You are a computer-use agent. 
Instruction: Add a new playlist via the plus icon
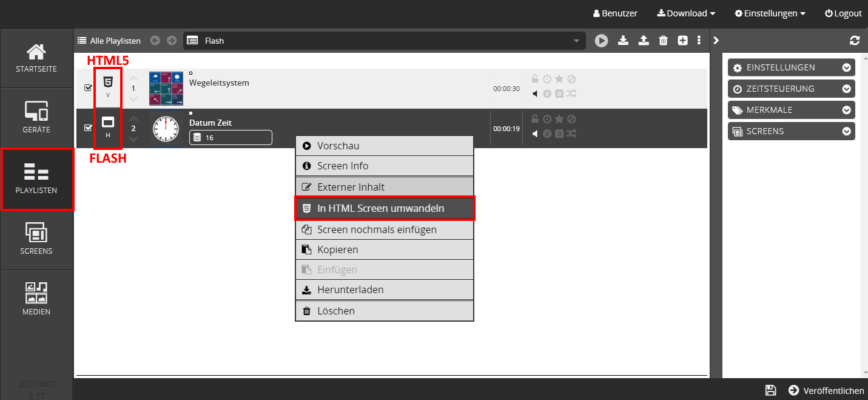click(682, 41)
